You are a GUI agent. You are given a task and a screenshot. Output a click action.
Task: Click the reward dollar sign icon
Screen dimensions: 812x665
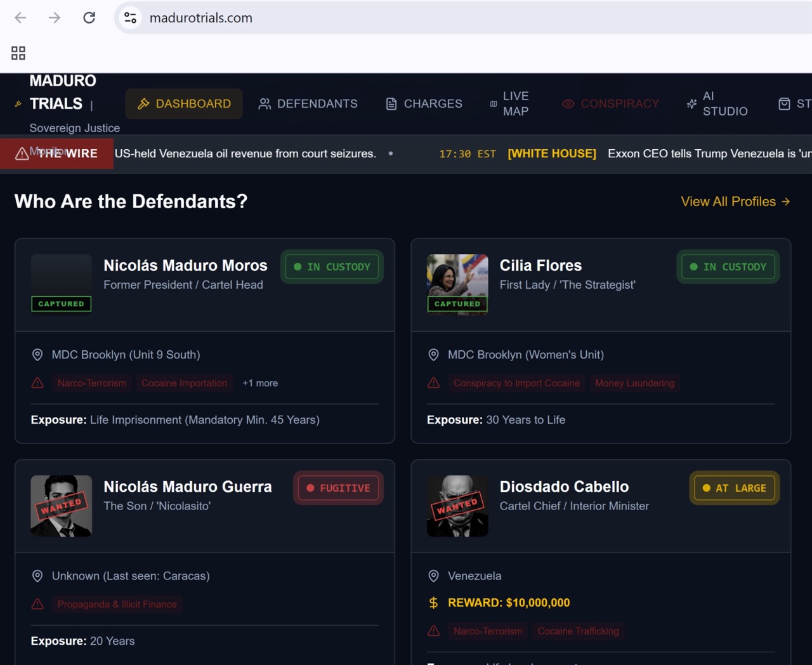tap(433, 603)
